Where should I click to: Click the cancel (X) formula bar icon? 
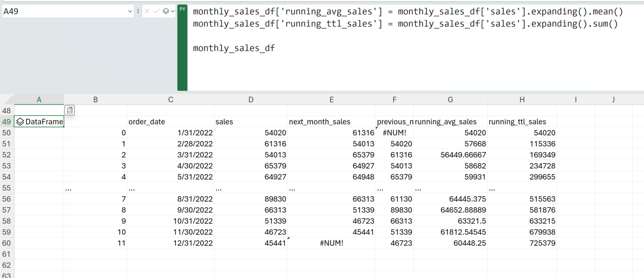pyautogui.click(x=147, y=11)
